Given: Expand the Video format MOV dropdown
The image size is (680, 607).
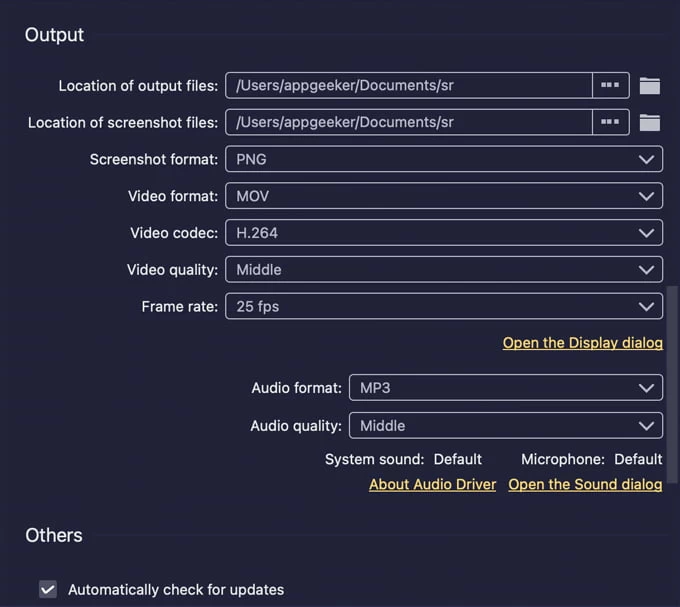Looking at the screenshot, I should (x=443, y=196).
